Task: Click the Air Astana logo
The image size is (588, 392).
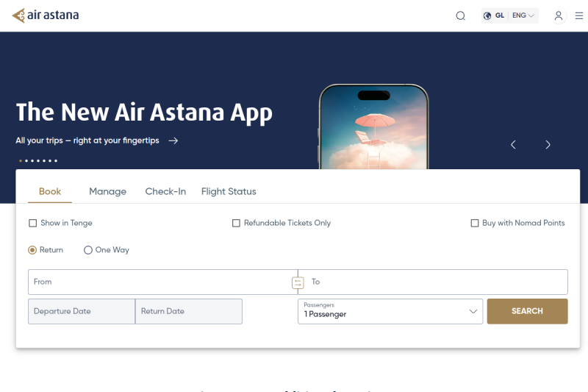Action: pyautogui.click(x=46, y=15)
